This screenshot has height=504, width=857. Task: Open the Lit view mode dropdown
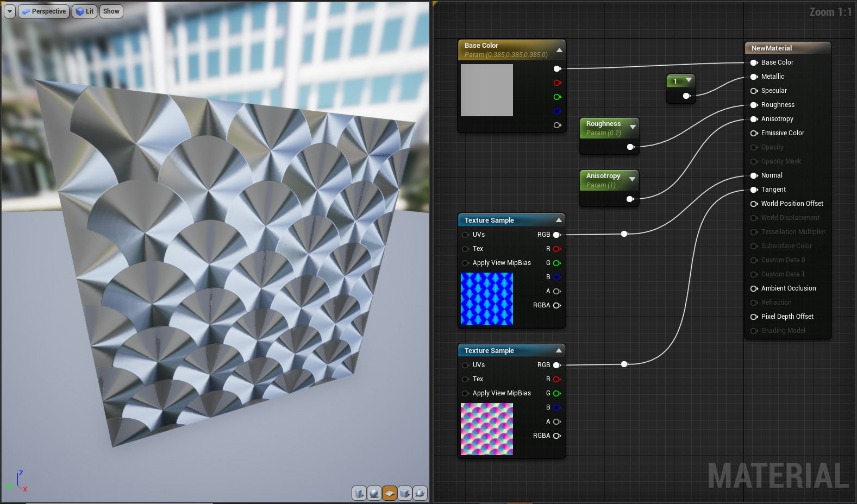85,11
